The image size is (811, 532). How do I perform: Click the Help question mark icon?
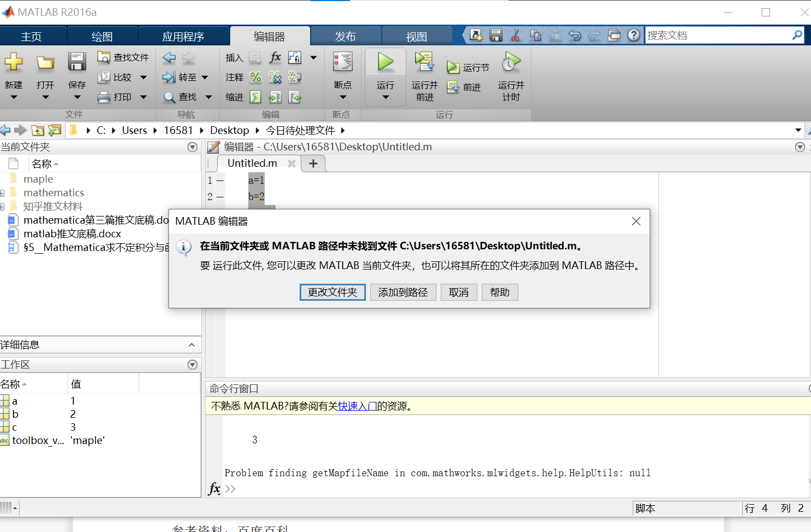[x=634, y=36]
